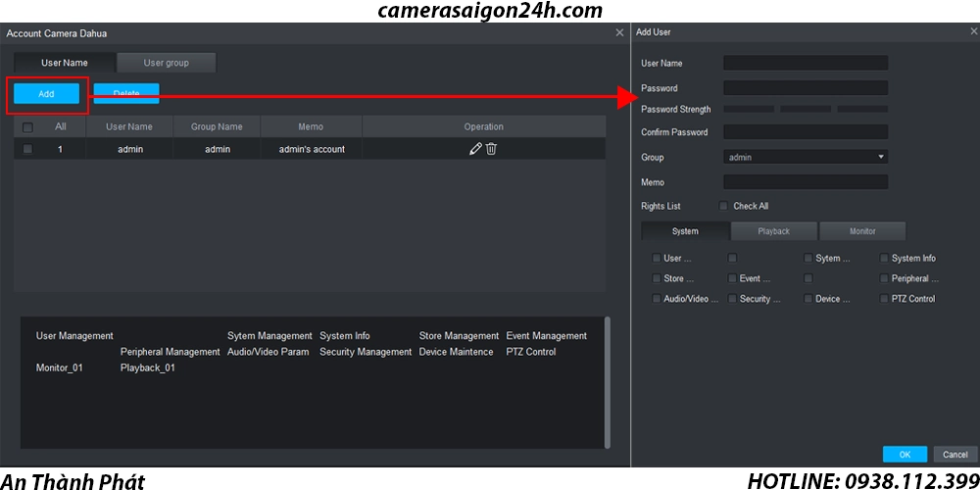
Task: Click Monitor_01 in the rights summary
Action: [60, 368]
